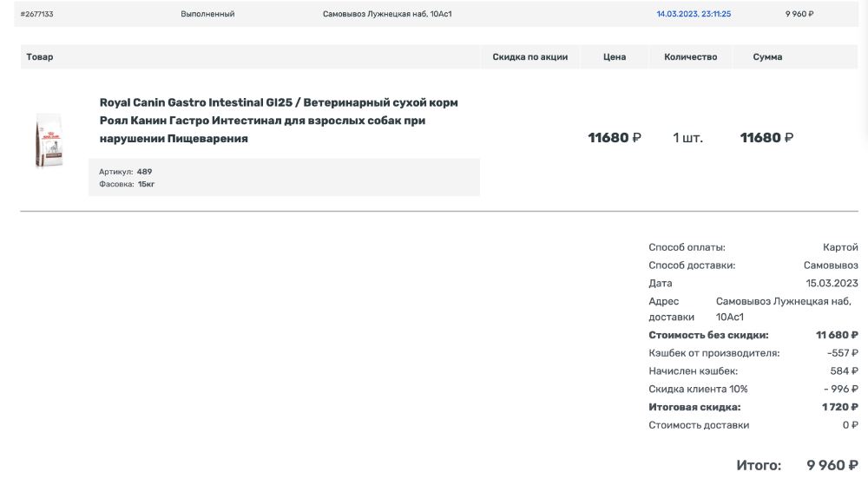Click the Royal Canin product thumbnail image

pos(49,140)
